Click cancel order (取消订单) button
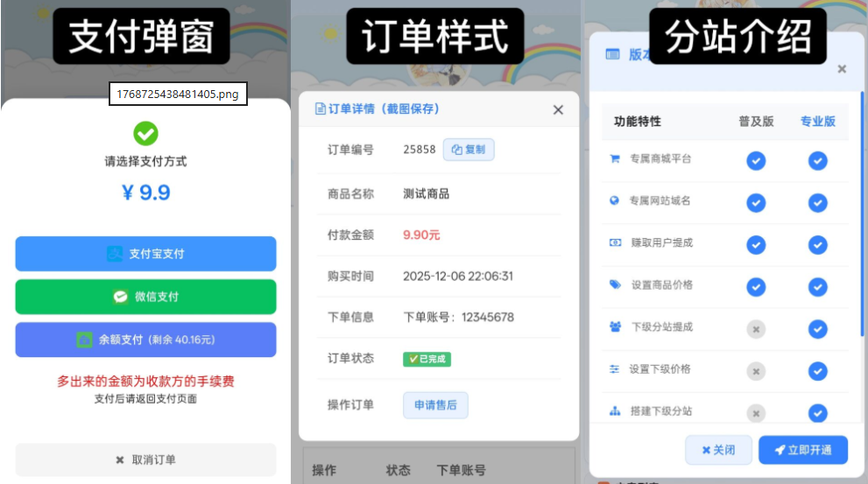This screenshot has height=484, width=868. click(x=145, y=459)
